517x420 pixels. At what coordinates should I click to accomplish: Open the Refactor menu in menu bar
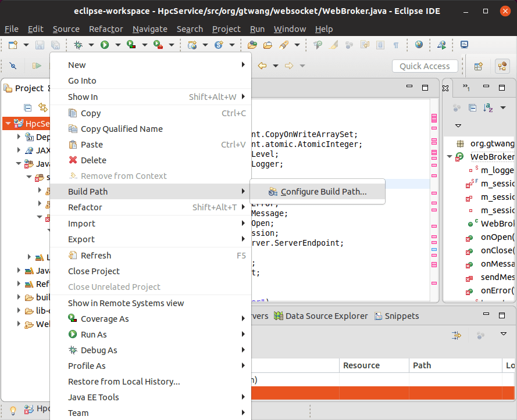106,29
